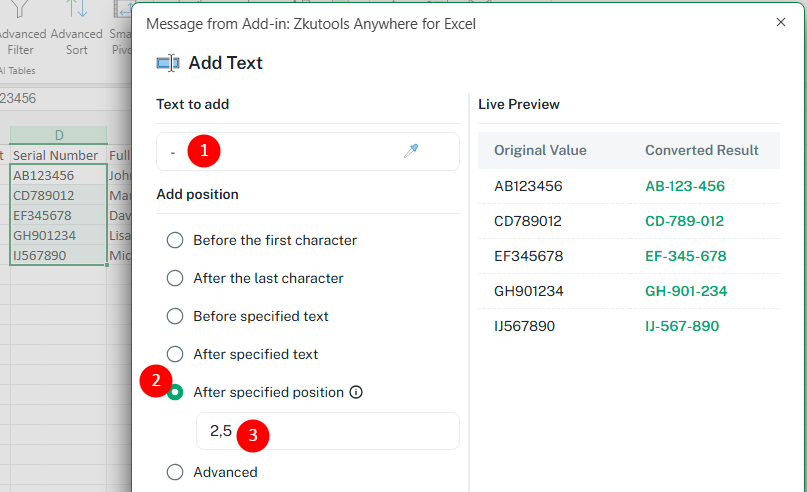
Task: Select column D header in Excel
Action: [59, 135]
